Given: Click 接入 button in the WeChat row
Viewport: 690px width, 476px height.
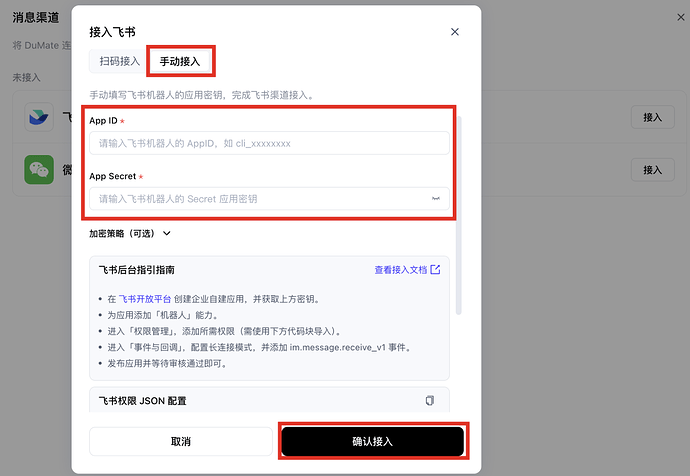Looking at the screenshot, I should pyautogui.click(x=652, y=170).
